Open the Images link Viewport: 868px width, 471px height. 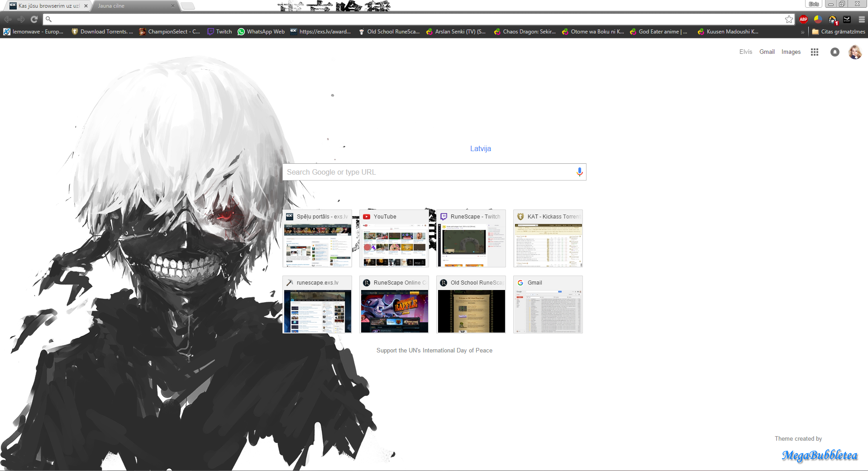791,52
